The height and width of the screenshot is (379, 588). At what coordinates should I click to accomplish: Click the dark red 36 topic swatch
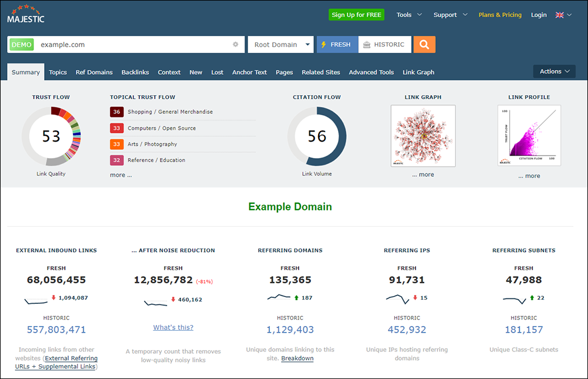coord(116,112)
